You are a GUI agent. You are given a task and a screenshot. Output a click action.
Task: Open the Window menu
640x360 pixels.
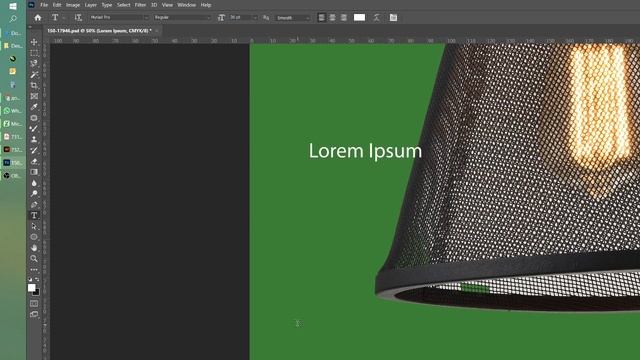[x=187, y=5]
